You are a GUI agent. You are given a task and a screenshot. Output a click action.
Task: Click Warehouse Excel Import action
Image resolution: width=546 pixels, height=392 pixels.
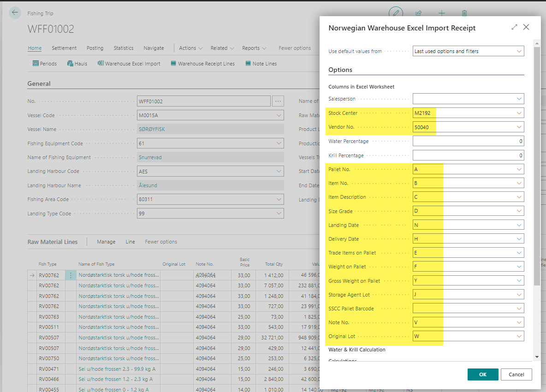(129, 64)
